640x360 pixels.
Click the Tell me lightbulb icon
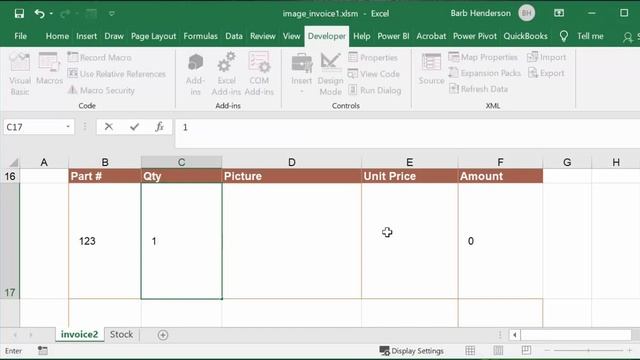(x=564, y=36)
